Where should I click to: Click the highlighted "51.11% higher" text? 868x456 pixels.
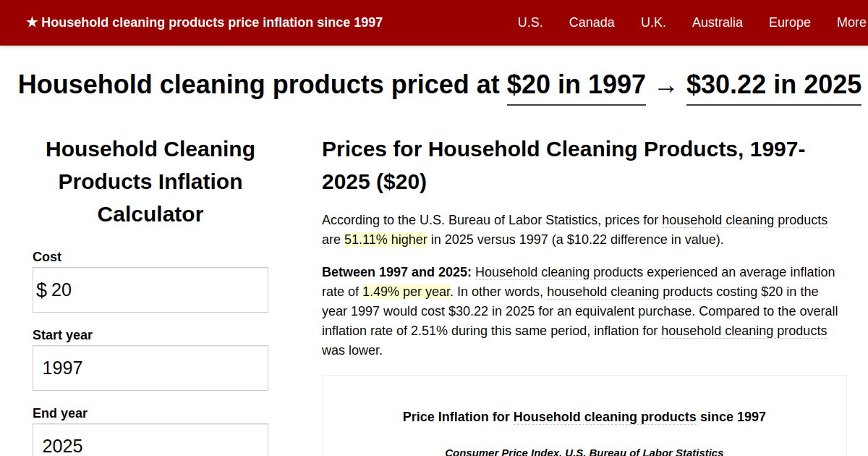tap(386, 239)
